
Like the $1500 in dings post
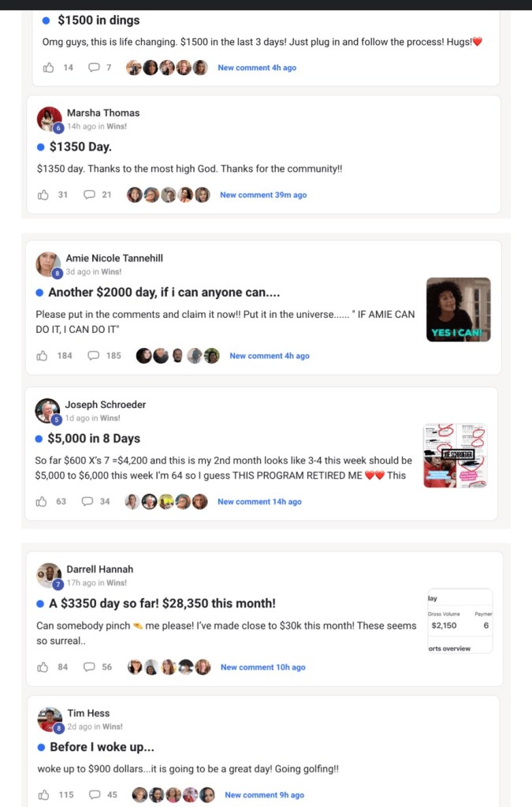[x=48, y=67]
